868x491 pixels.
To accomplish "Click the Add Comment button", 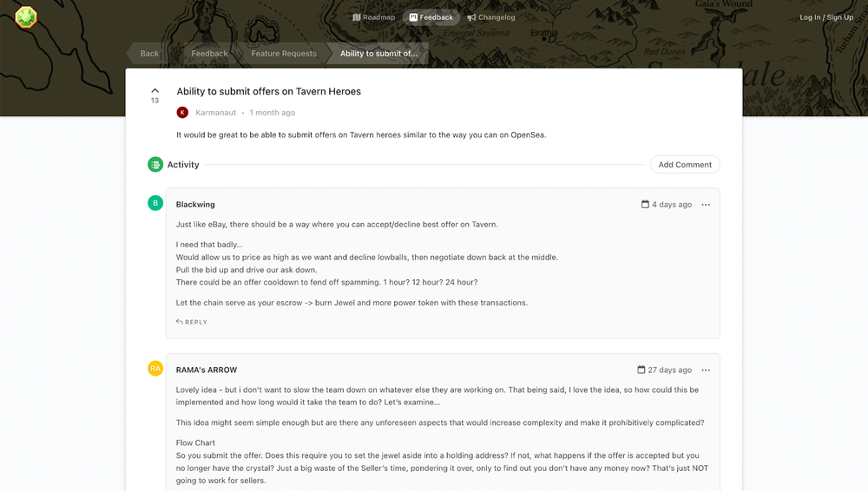I will 685,165.
